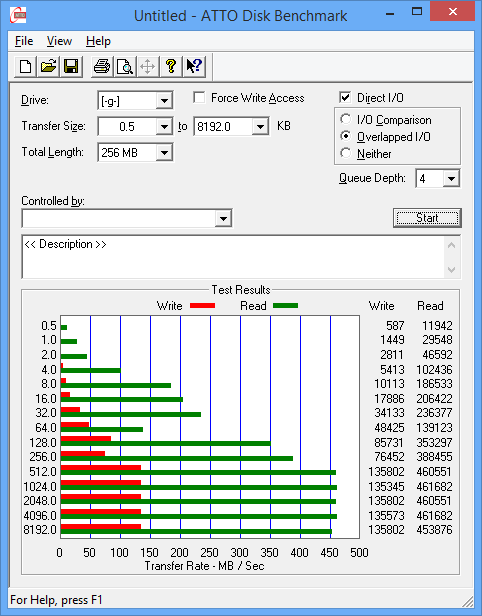Open a saved benchmark file icon
The image size is (482, 616).
tap(48, 66)
